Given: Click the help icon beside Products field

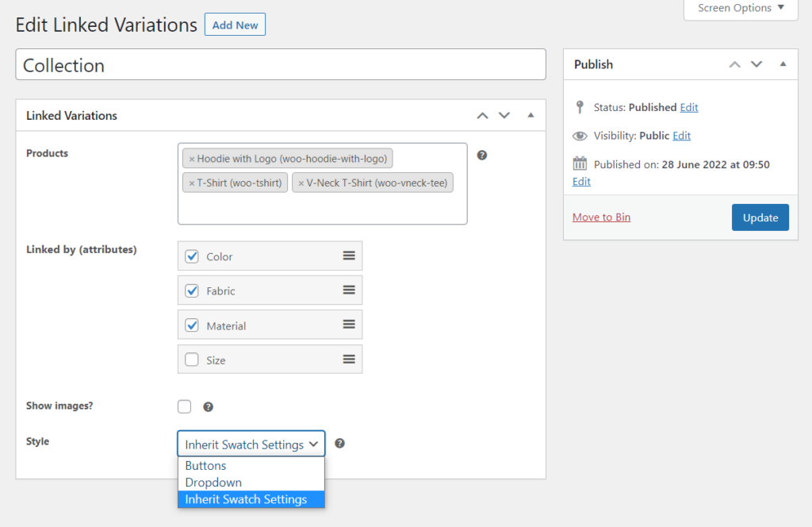Looking at the screenshot, I should point(481,155).
